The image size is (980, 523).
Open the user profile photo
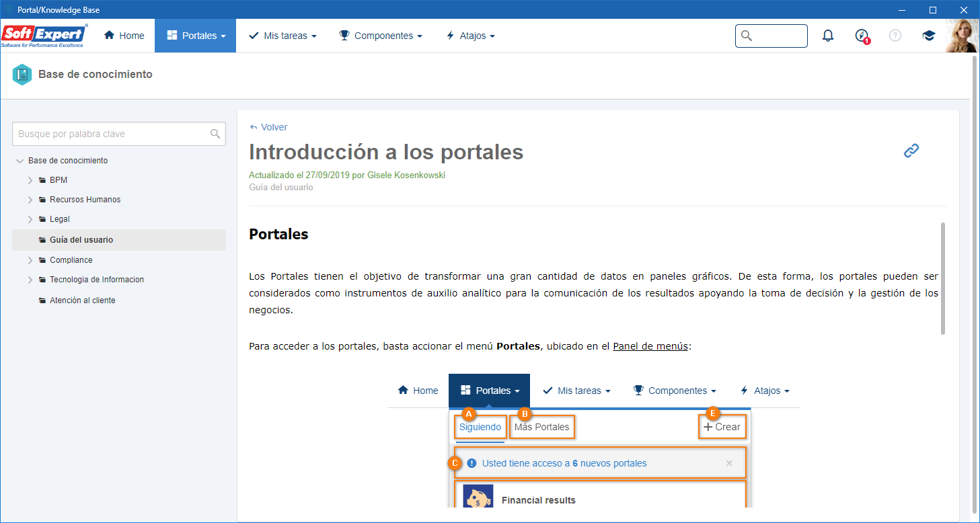(x=962, y=36)
